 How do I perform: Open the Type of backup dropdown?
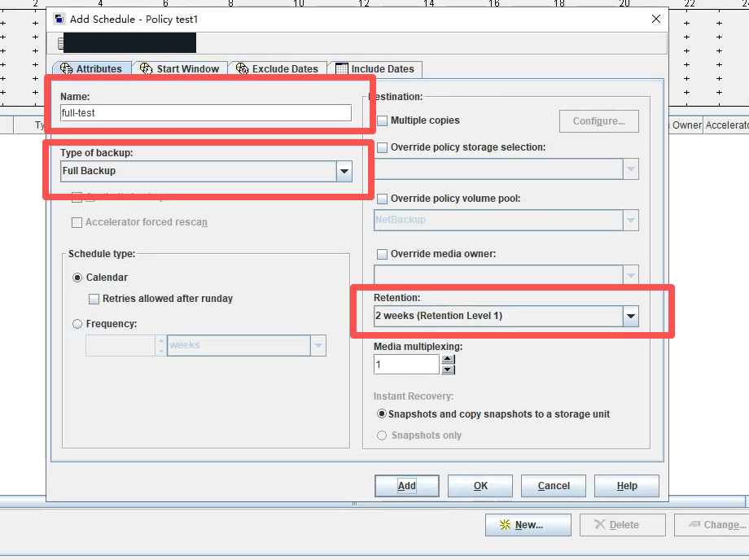coord(344,171)
